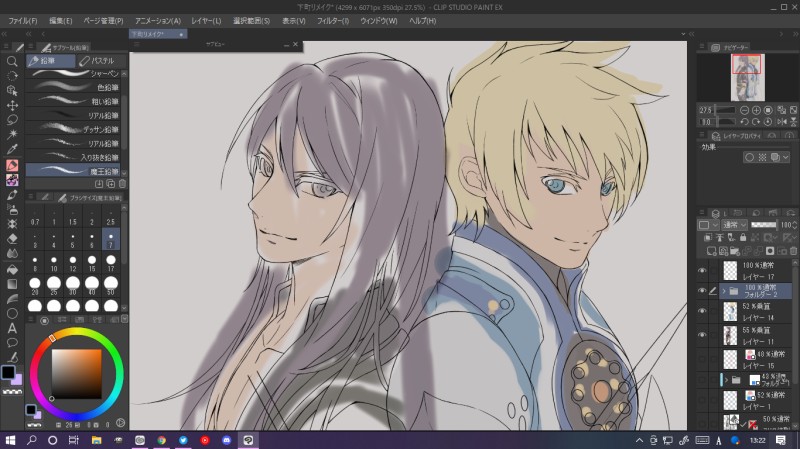Select the Eyedropper tool
This screenshot has width=800, height=449.
pos(12,149)
